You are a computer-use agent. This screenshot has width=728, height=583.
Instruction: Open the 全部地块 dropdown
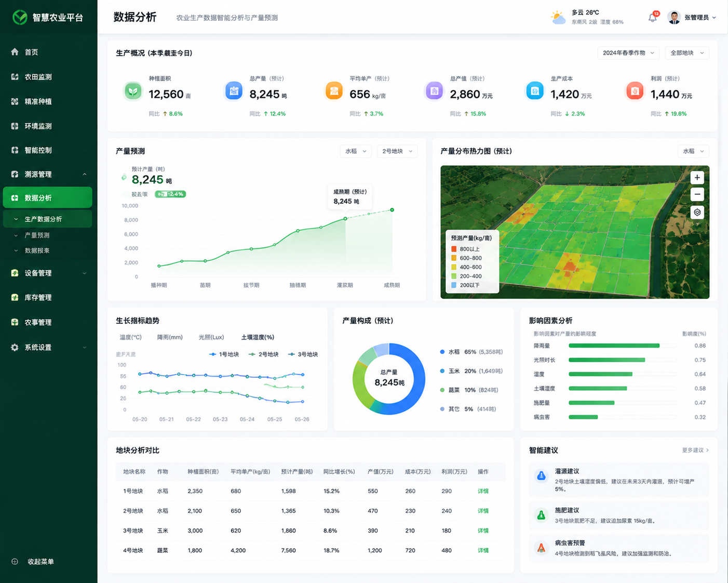point(687,53)
